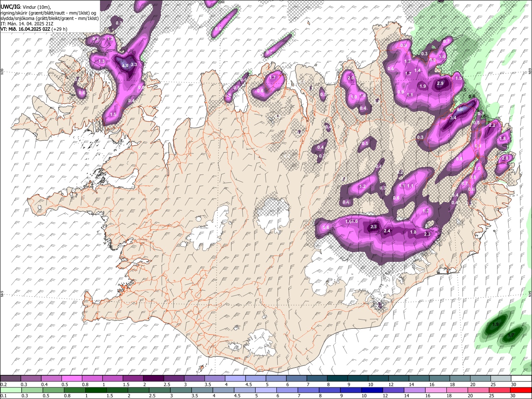
Task: Select top-row white swatch after 30
Action: [x=521, y=379]
